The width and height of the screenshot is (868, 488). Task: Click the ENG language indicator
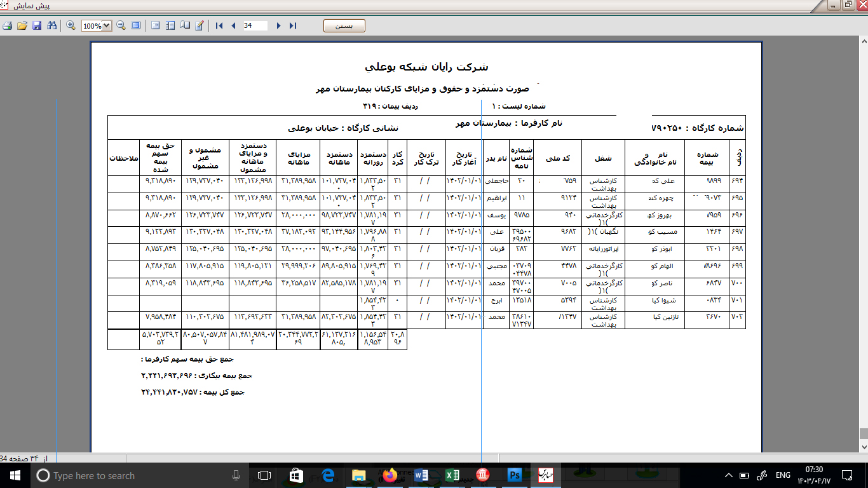pyautogui.click(x=783, y=475)
